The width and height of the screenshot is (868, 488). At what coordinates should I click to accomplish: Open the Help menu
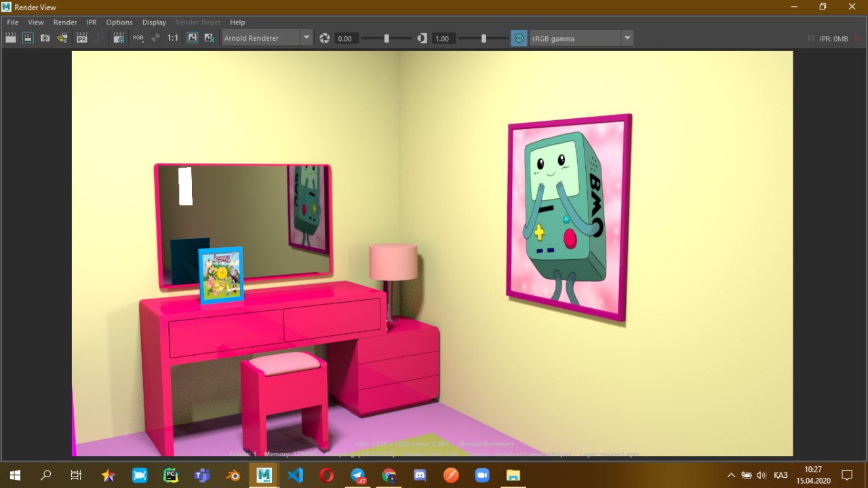[237, 22]
